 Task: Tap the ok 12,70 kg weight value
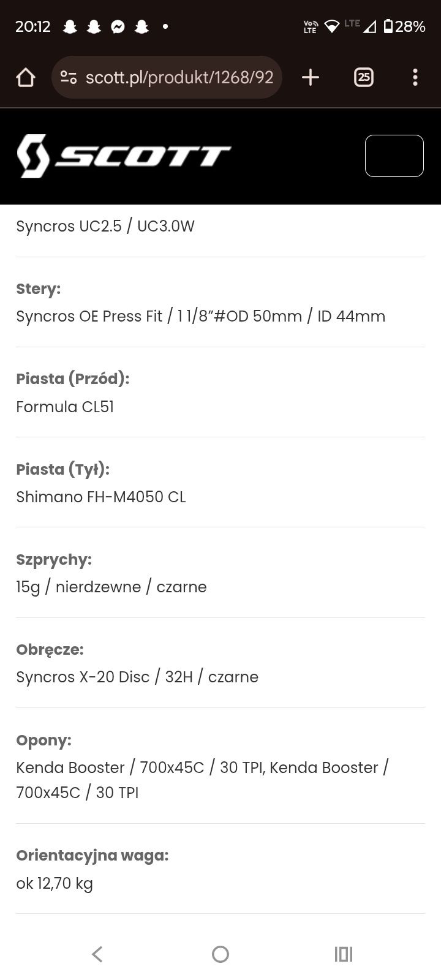[55, 883]
